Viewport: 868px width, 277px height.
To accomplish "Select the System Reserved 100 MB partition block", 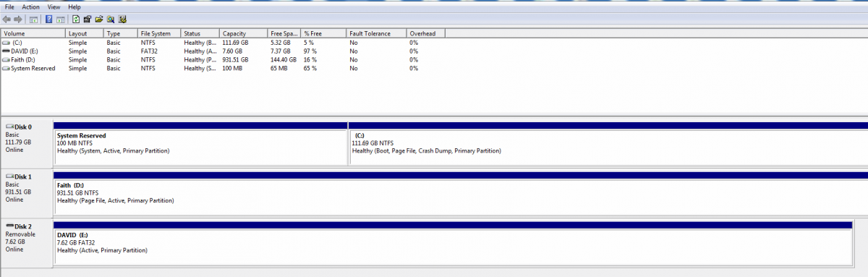I will (x=200, y=143).
